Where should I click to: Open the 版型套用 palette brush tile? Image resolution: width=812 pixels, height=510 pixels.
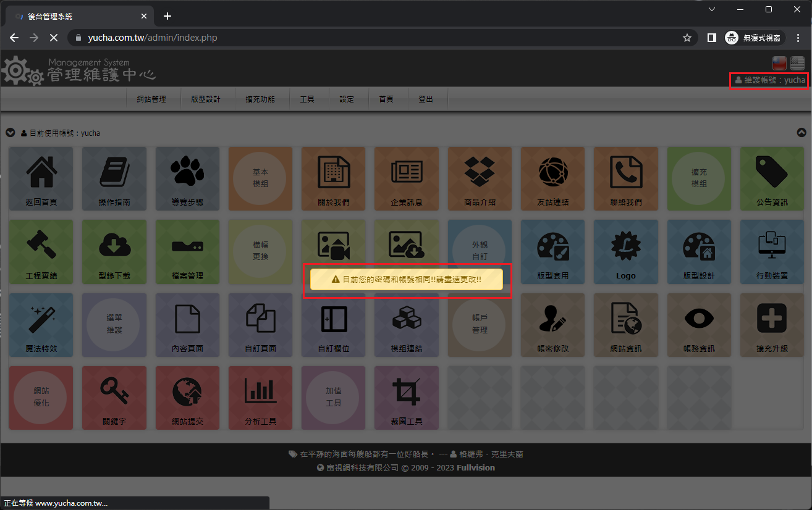[553, 252]
